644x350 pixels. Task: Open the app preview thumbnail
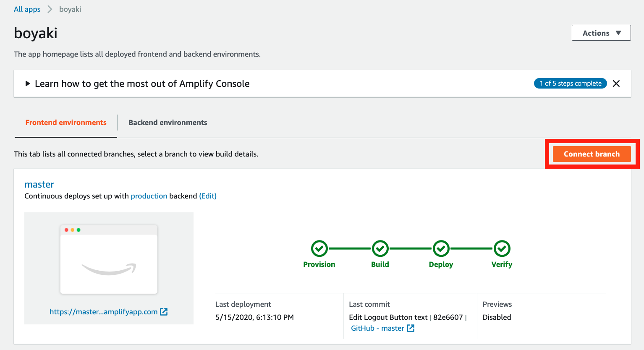coord(109,259)
